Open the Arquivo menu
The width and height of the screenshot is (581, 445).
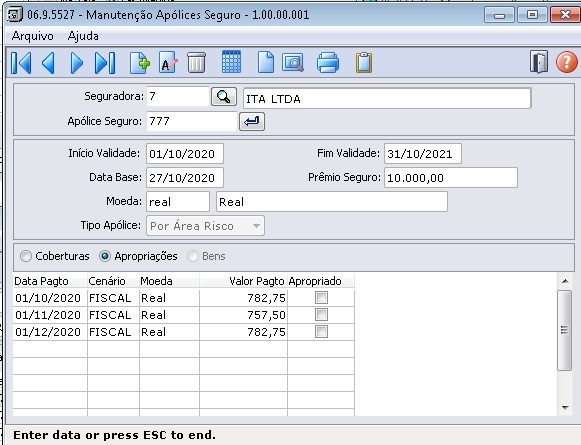(33, 36)
